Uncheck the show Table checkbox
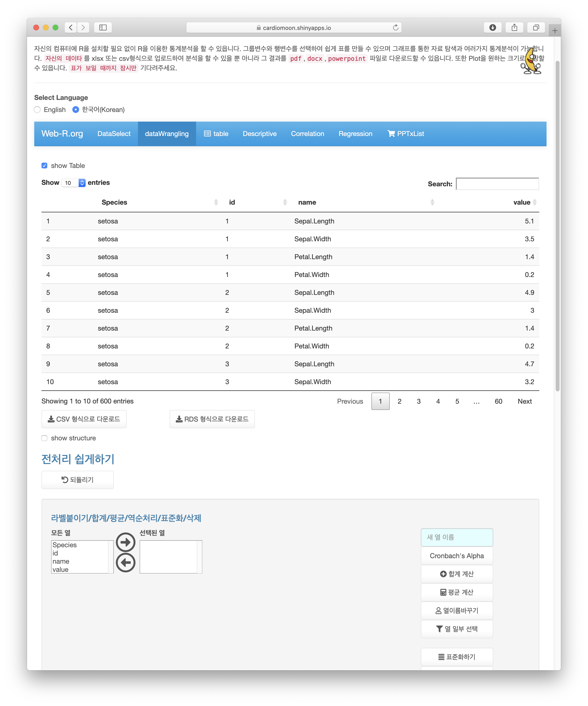 [x=44, y=166]
